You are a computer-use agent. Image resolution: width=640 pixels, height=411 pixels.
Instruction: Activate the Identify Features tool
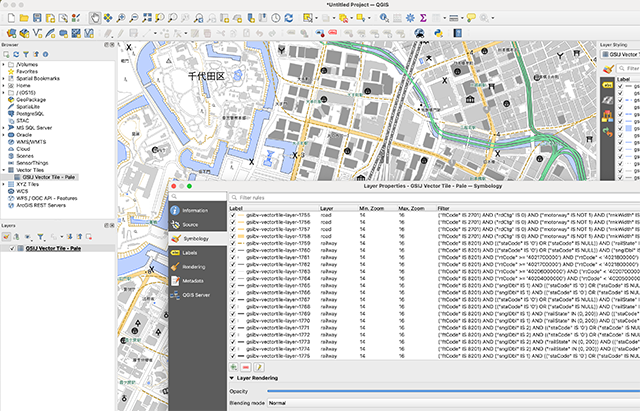[x=384, y=18]
